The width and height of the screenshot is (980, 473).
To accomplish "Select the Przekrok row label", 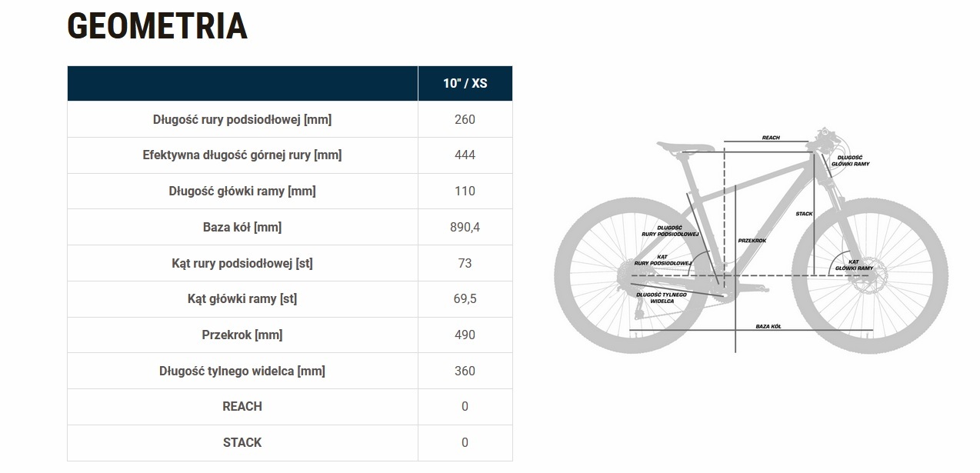I will coord(242,335).
